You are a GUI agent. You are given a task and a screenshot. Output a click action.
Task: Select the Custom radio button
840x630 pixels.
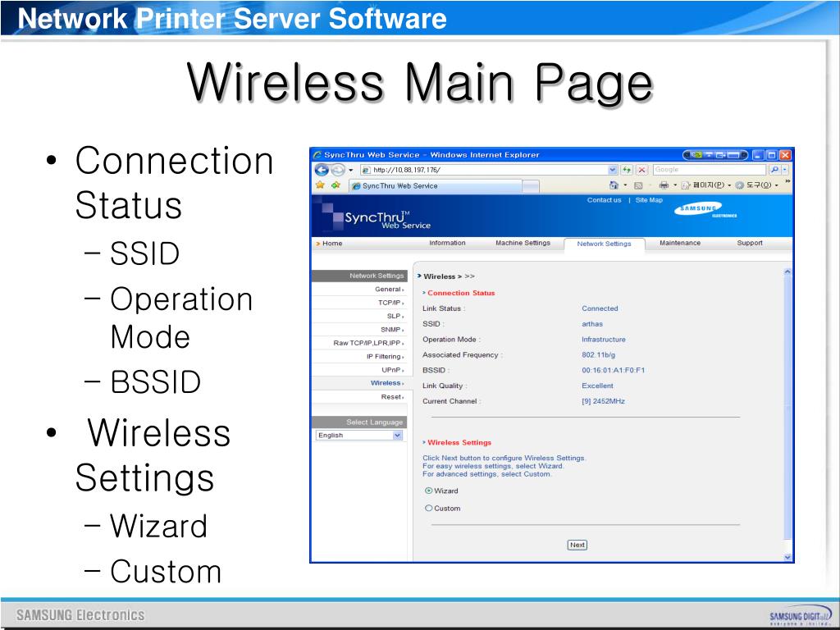(428, 509)
